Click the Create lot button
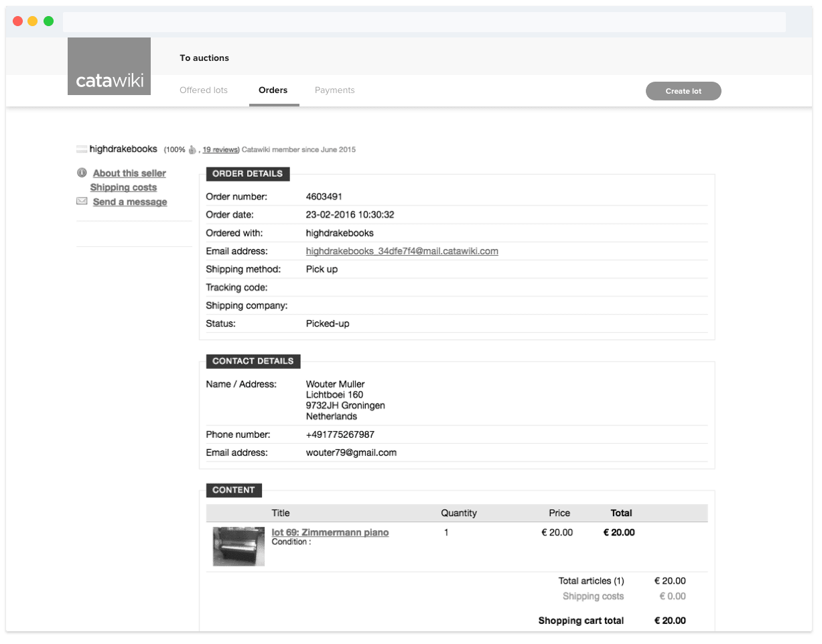This screenshot has width=822, height=644. coord(683,91)
